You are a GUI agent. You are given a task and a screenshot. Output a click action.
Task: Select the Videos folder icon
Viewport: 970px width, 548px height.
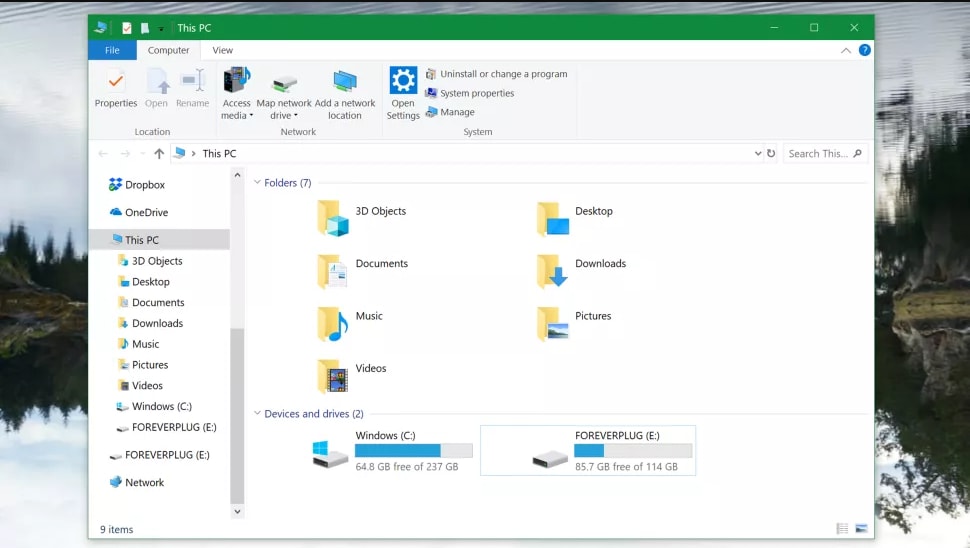tap(333, 376)
